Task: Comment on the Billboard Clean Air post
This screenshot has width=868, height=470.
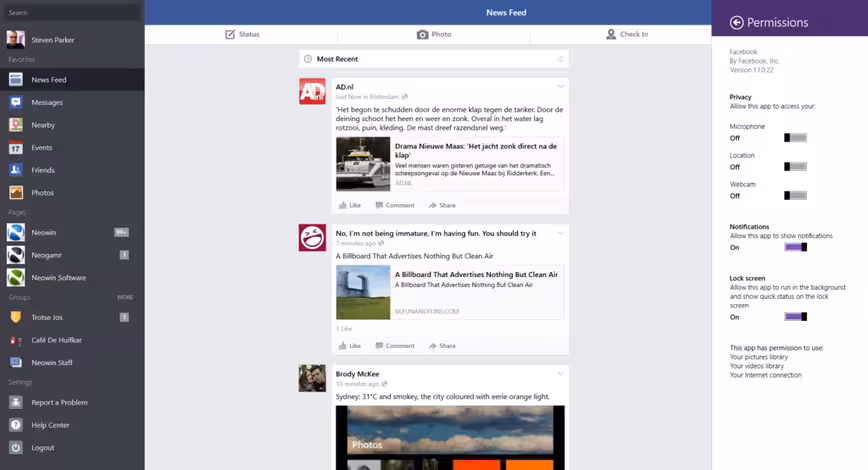Action: click(x=395, y=346)
